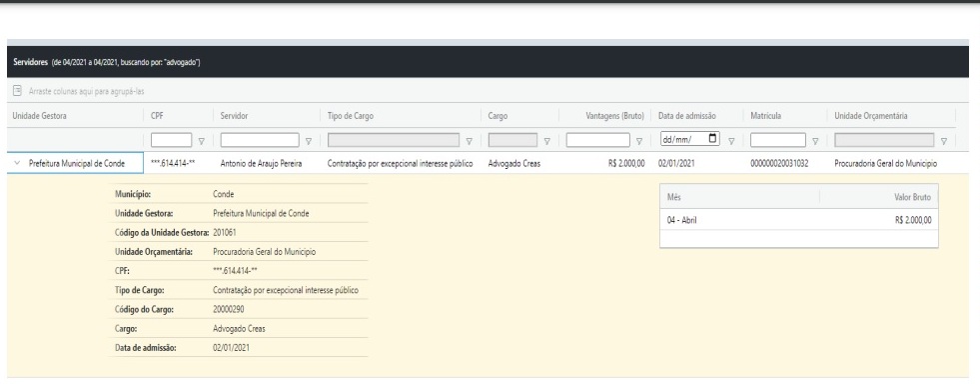Screen dimensions: 980x384
Task: Select the 04 - Abril month row
Action: (x=799, y=220)
